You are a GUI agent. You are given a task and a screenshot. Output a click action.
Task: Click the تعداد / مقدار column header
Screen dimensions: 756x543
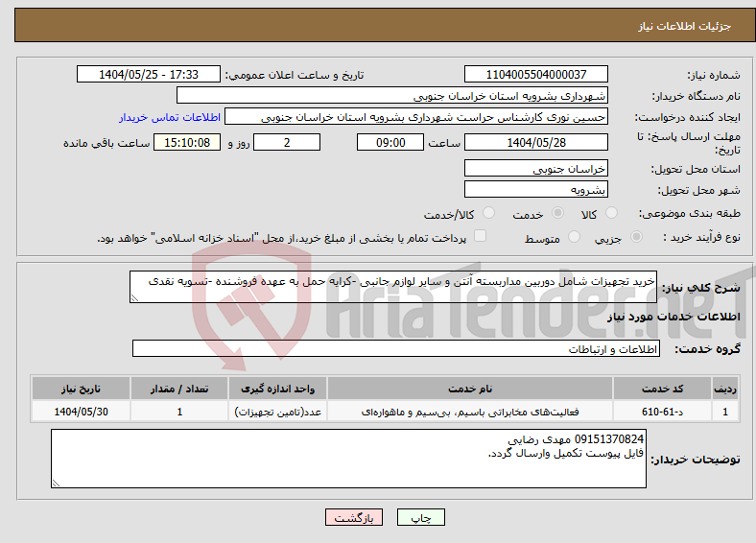point(179,389)
